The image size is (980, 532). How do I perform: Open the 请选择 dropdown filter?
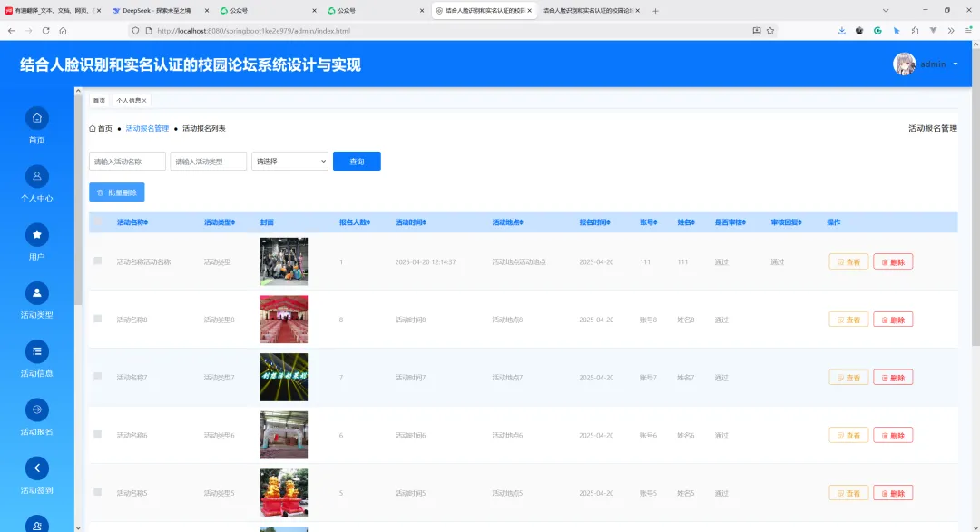pos(289,162)
